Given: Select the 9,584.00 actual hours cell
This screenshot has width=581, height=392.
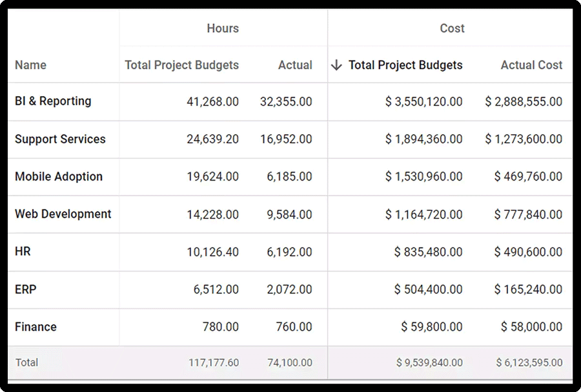Looking at the screenshot, I should point(289,214).
